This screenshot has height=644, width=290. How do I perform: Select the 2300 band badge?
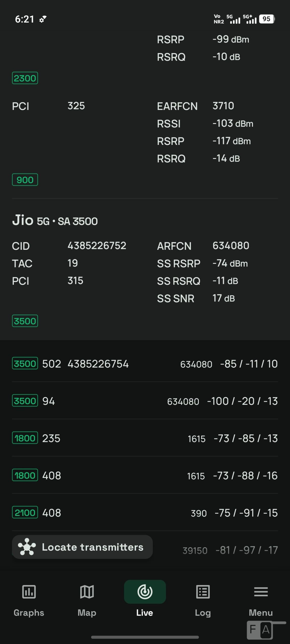pyautogui.click(x=25, y=78)
